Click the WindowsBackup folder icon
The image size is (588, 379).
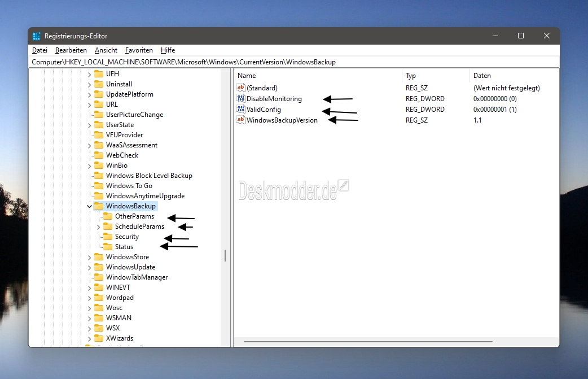[x=99, y=206]
